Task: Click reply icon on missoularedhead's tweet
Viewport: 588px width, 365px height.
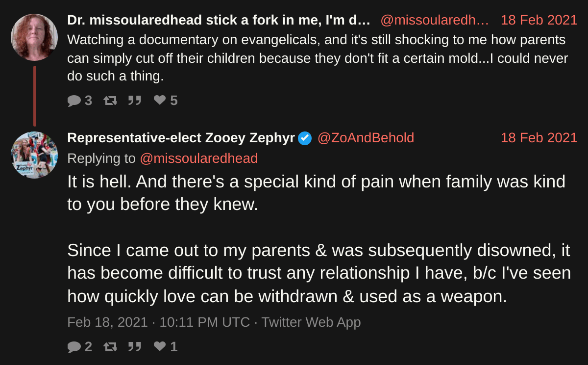Action: (x=74, y=101)
